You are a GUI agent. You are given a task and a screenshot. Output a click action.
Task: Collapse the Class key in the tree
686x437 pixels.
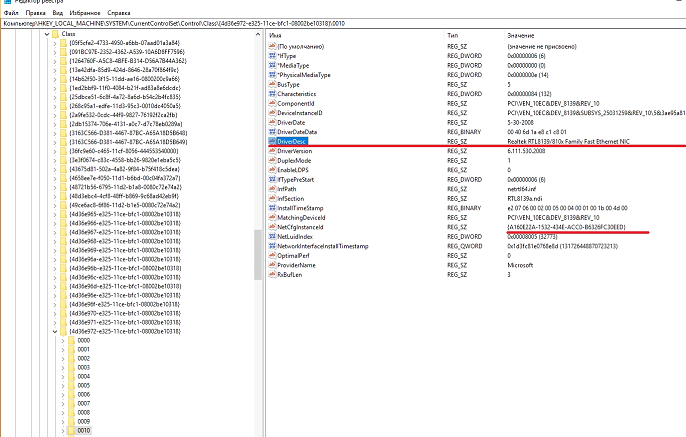(x=46, y=33)
